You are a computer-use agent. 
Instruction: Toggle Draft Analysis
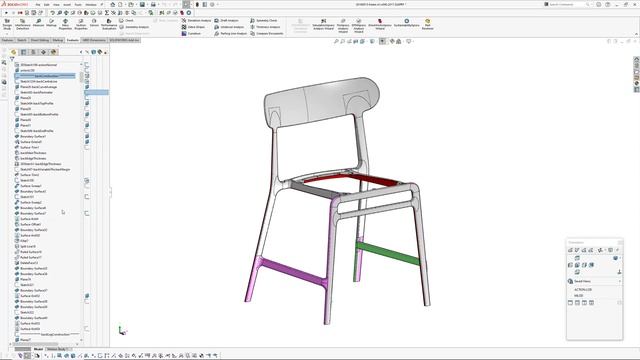click(x=227, y=20)
